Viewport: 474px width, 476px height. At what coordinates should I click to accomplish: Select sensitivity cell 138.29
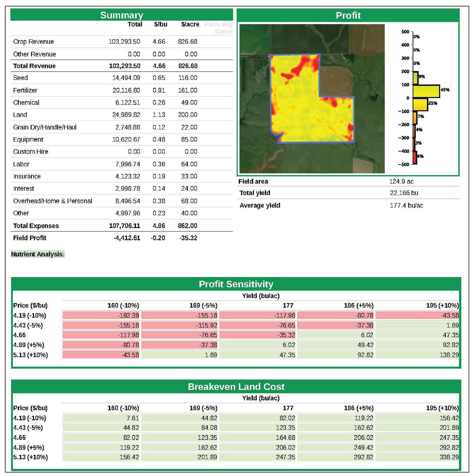[449, 355]
